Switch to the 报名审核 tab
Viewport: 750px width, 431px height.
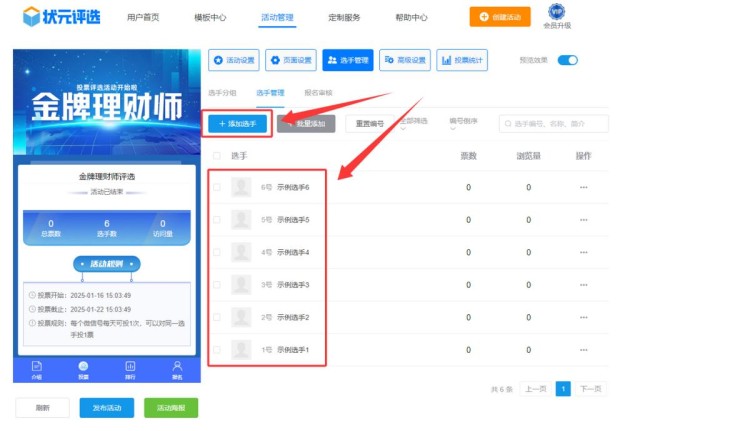(x=318, y=93)
